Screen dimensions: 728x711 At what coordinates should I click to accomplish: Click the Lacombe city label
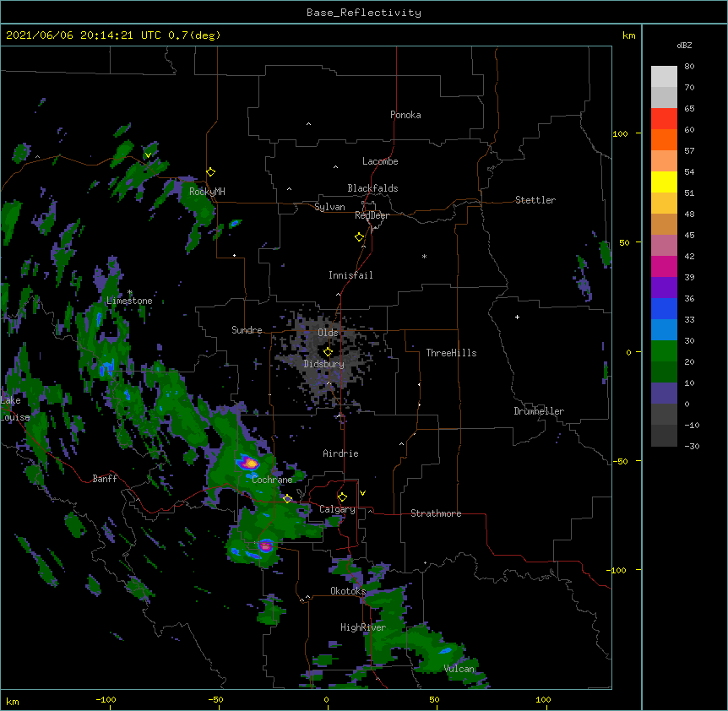(x=380, y=161)
